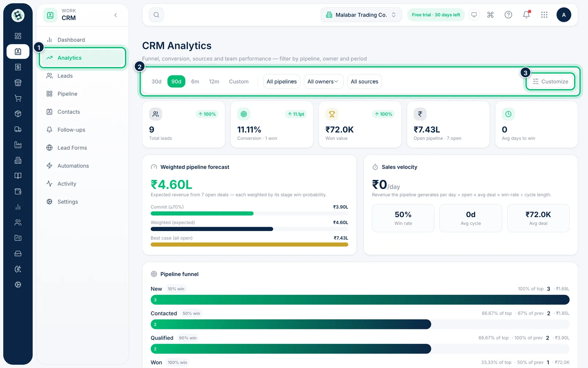Open CRM Settings menu item

[x=83, y=202]
